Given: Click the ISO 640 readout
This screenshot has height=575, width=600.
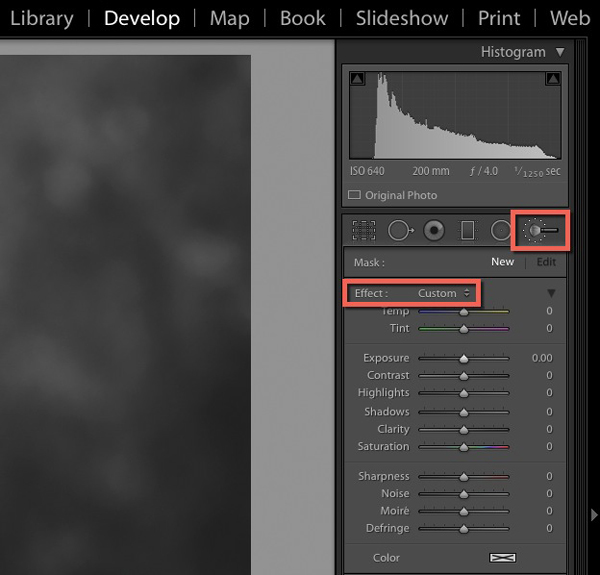Looking at the screenshot, I should tap(367, 171).
